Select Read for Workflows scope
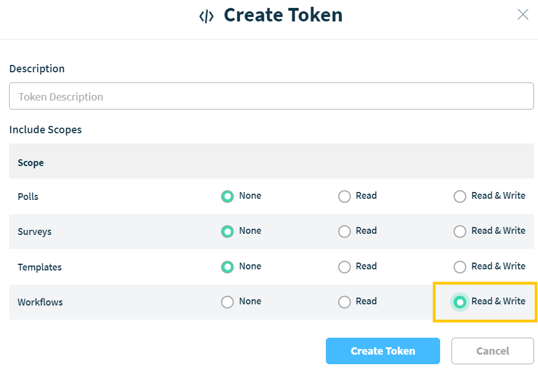This screenshot has height=371, width=538. (344, 302)
